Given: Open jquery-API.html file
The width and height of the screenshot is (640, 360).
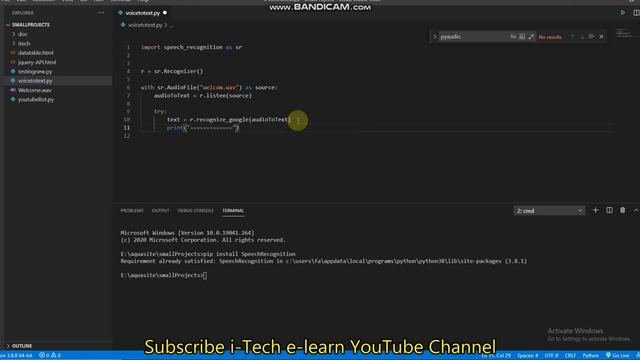Looking at the screenshot, I should coord(37,62).
